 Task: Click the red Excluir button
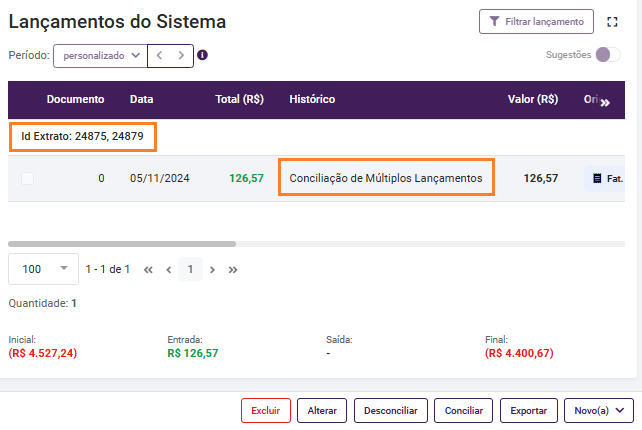[x=265, y=410]
